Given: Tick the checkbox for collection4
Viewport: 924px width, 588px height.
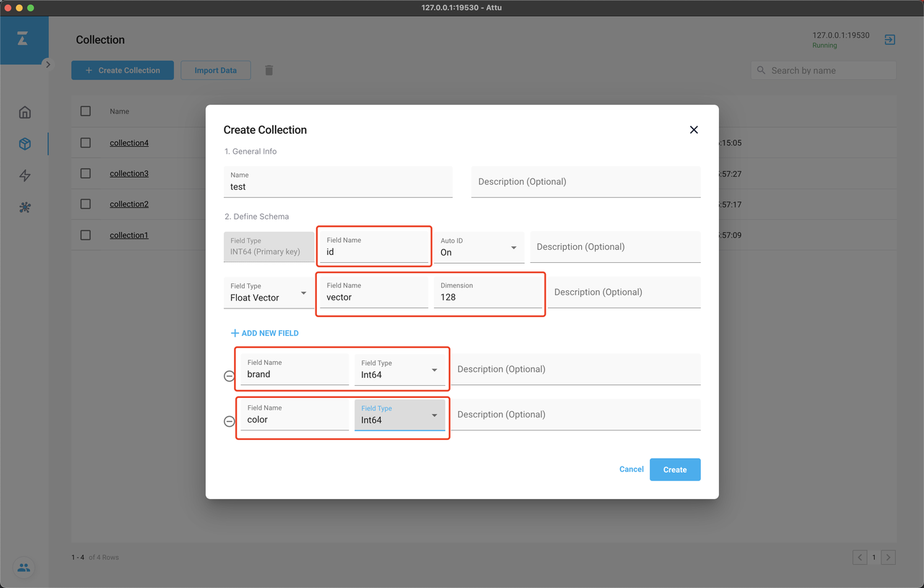Looking at the screenshot, I should tap(86, 143).
